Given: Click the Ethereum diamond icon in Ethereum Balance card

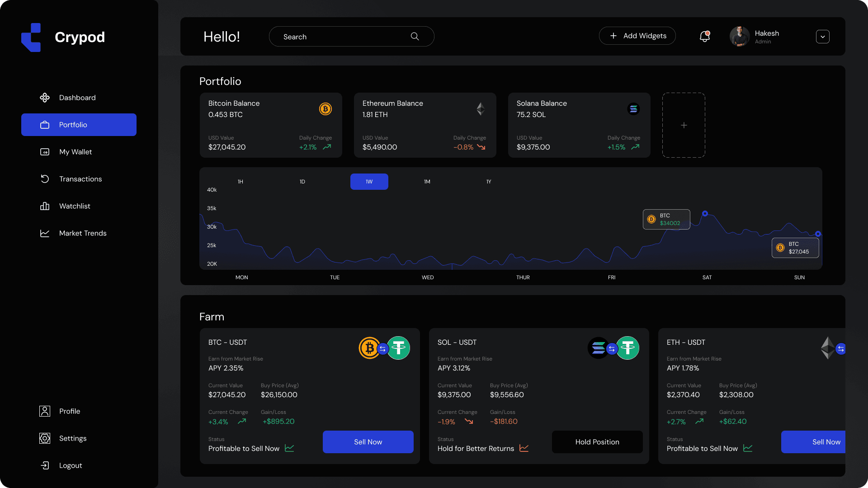Looking at the screenshot, I should point(480,109).
